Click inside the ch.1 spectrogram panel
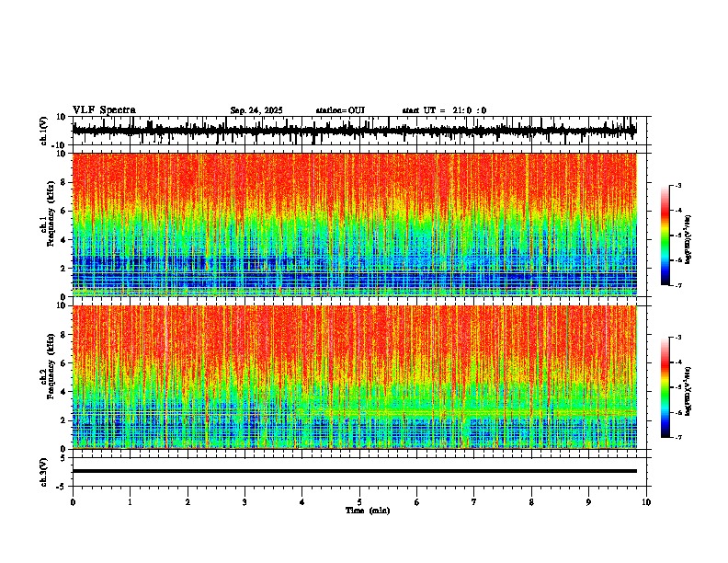 tap(354, 224)
